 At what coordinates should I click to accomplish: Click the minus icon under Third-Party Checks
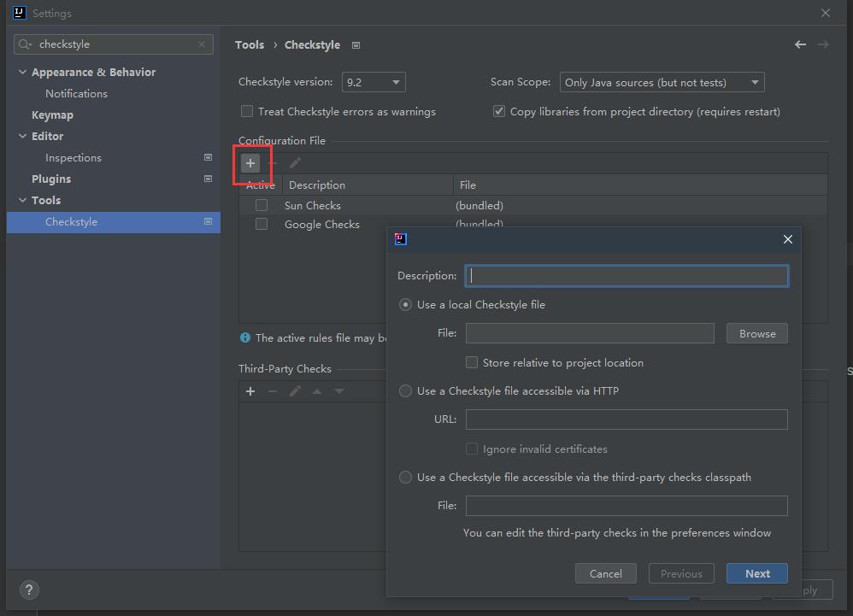coord(273,391)
